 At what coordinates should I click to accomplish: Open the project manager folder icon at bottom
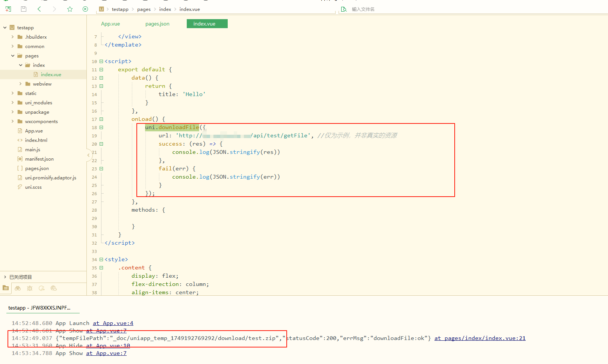tap(6, 288)
